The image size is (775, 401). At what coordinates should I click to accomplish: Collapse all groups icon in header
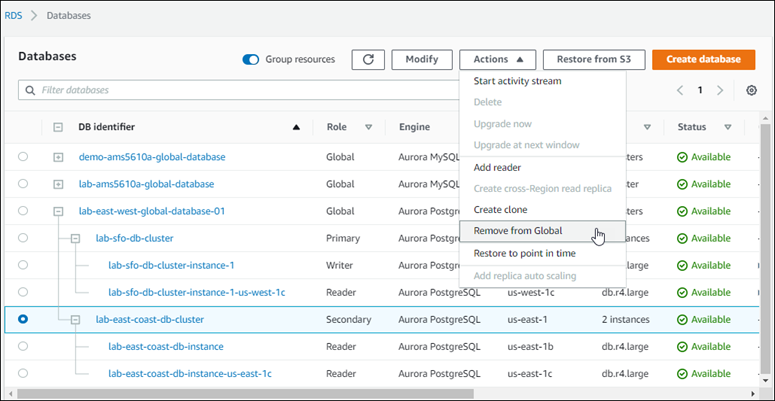coord(58,128)
